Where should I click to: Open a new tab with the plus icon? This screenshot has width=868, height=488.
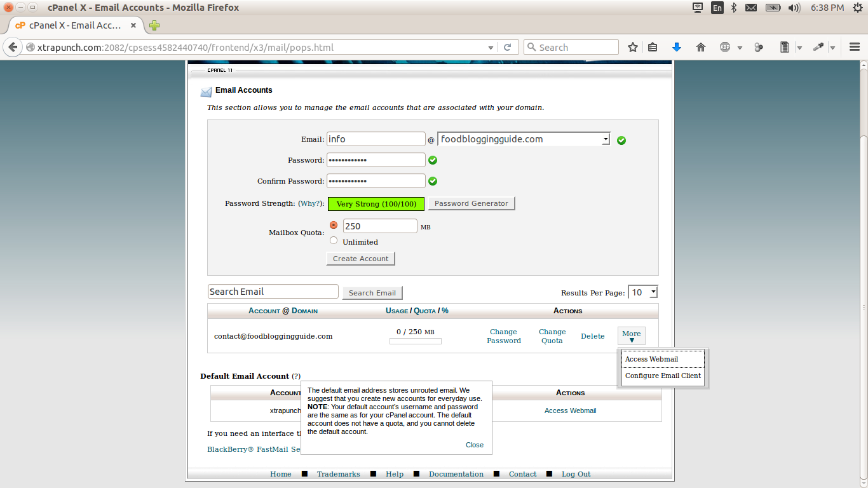(154, 25)
